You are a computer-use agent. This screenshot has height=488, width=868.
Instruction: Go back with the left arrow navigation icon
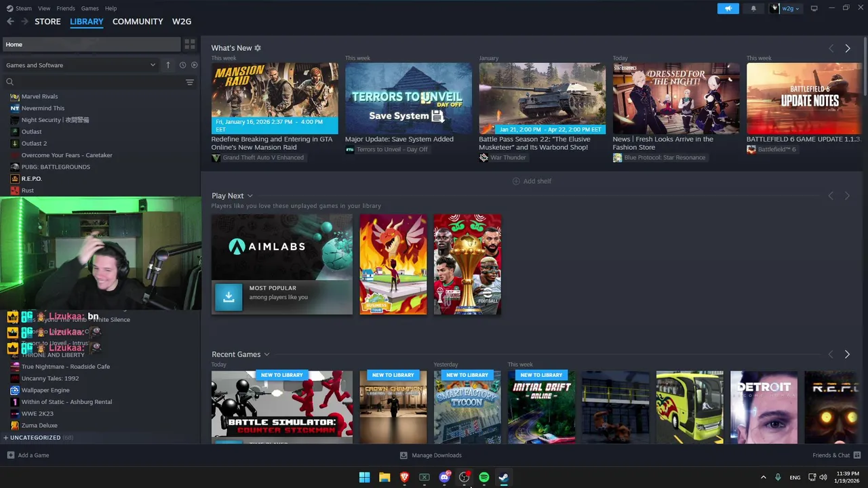click(x=10, y=22)
